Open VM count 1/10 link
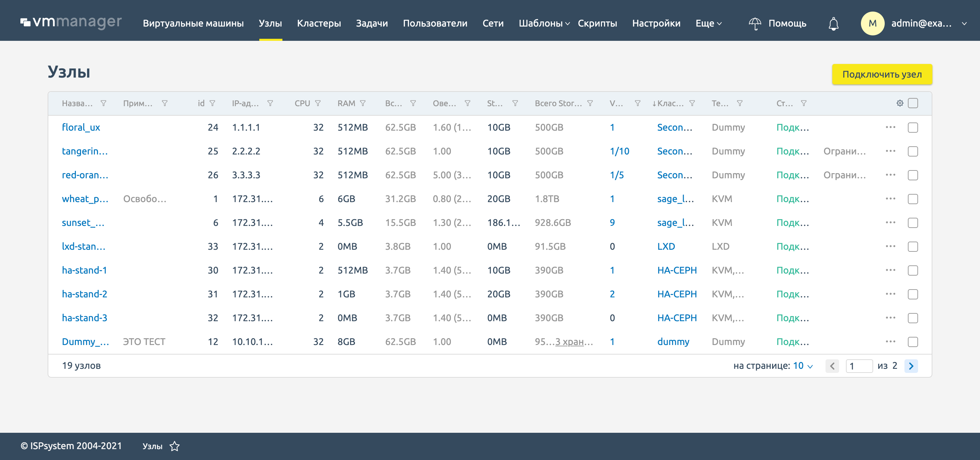 click(x=619, y=151)
